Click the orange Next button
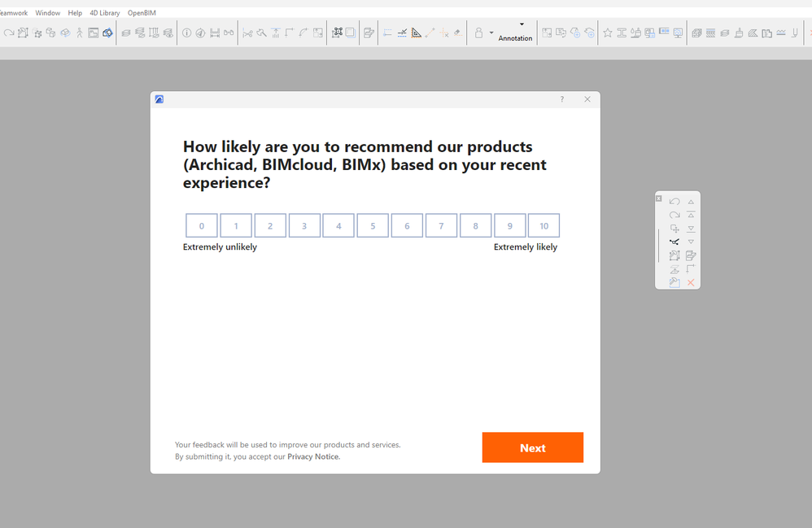 (532, 447)
